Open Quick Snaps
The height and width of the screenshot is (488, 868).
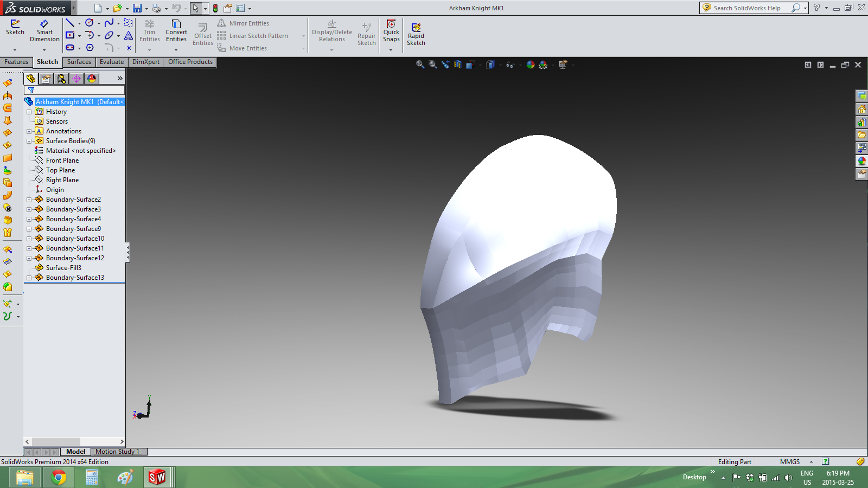pos(391,31)
